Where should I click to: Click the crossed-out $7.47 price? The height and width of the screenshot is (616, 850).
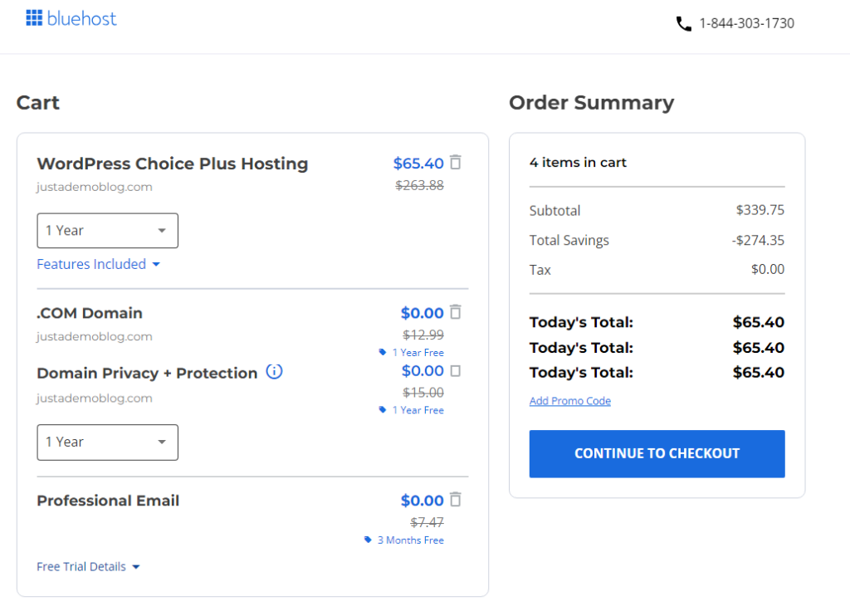pos(427,522)
